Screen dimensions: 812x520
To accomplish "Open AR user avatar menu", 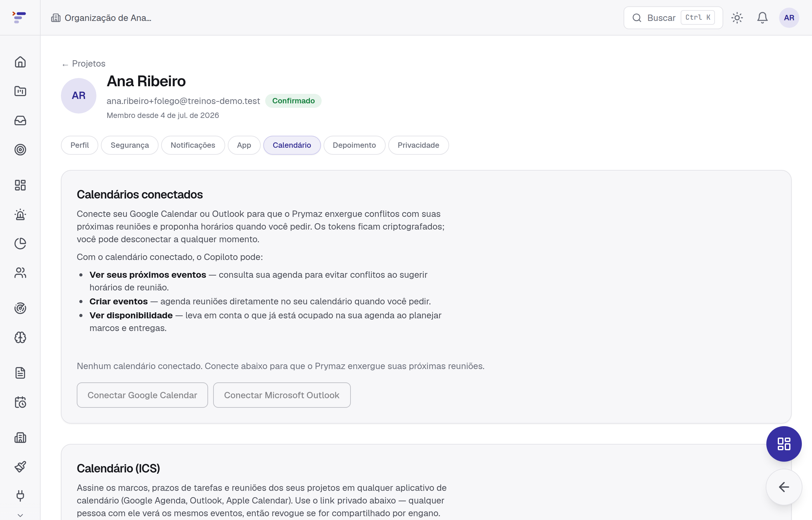I will pyautogui.click(x=789, y=17).
